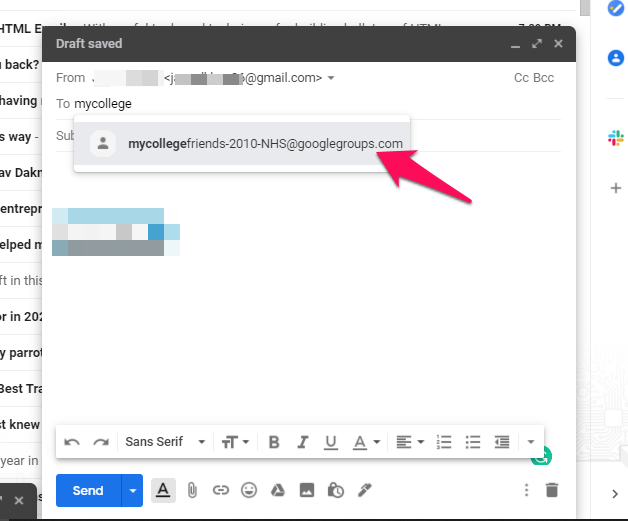The width and height of the screenshot is (628, 521).
Task: Toggle confidential mode lock-clock icon
Action: tap(336, 490)
